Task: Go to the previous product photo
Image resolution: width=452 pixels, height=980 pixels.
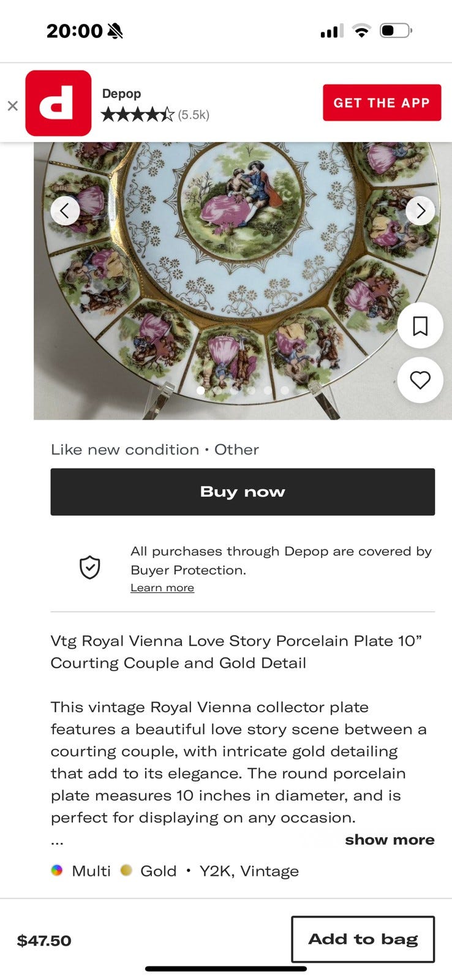Action: pos(65,211)
